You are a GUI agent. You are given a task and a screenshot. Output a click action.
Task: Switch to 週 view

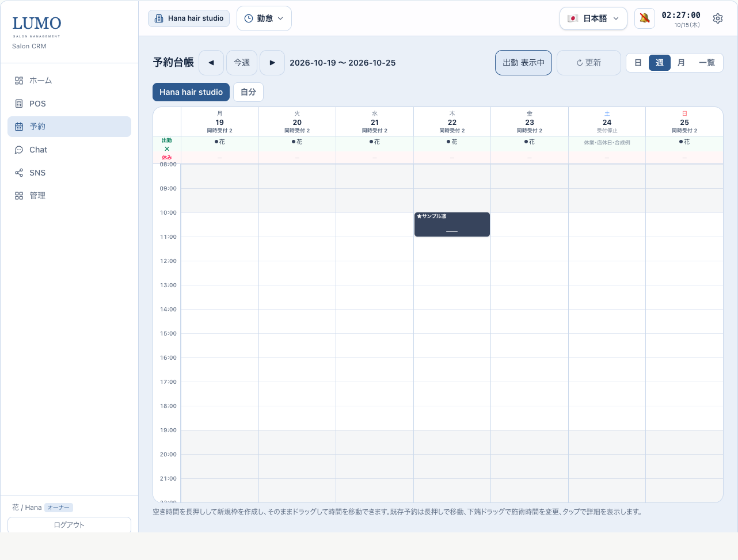660,63
